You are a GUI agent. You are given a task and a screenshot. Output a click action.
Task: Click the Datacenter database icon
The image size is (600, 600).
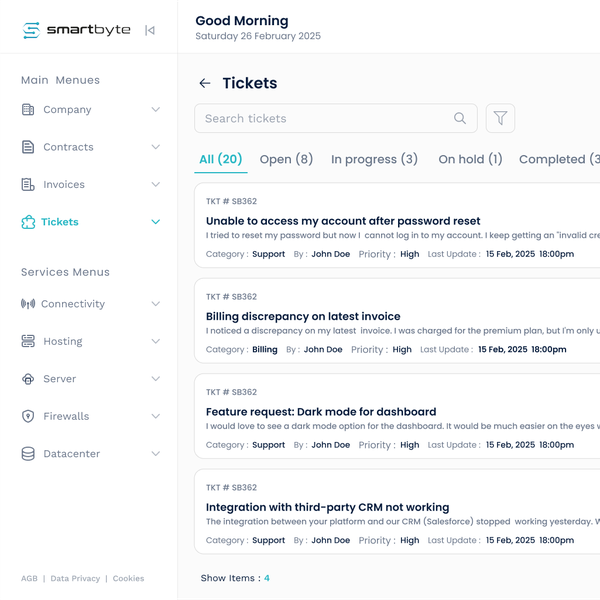coord(28,454)
